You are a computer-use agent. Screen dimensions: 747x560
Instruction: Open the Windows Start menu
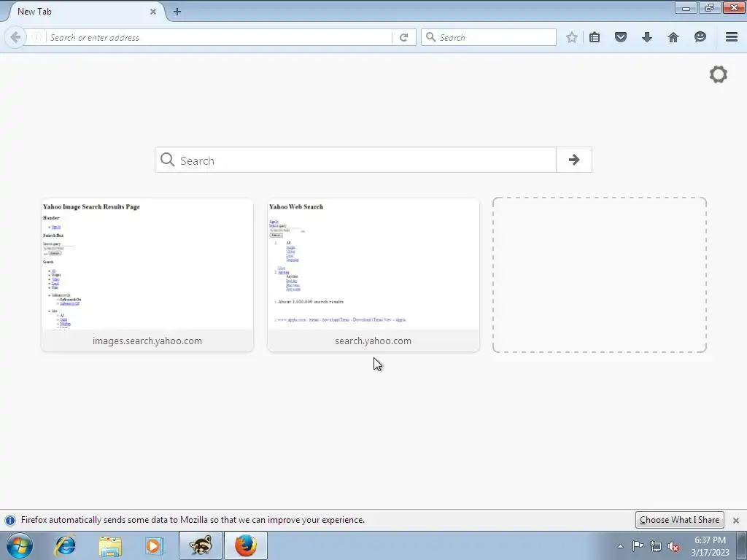click(20, 545)
